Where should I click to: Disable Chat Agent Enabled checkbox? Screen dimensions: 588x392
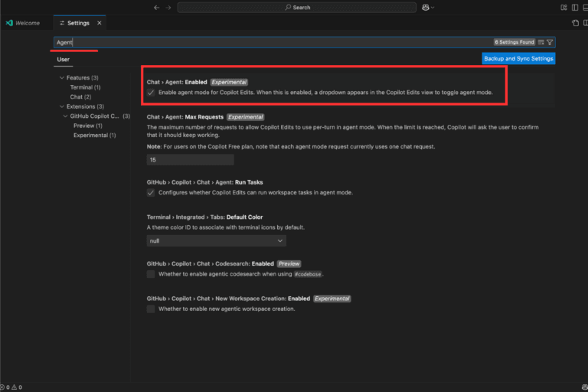(x=151, y=93)
